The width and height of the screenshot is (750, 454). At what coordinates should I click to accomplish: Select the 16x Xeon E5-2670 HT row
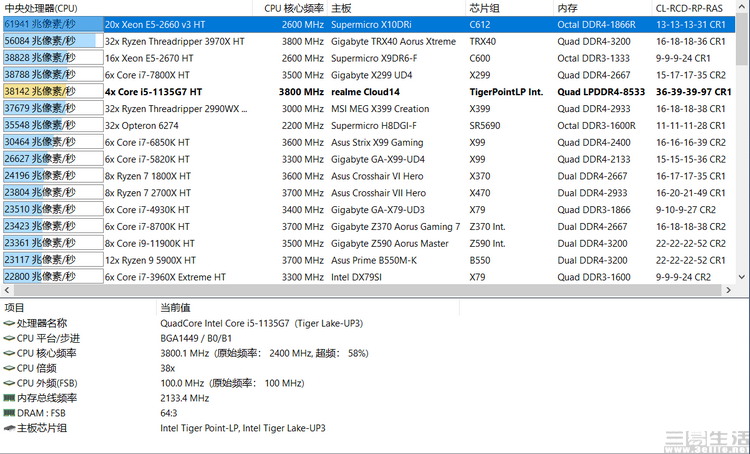(x=369, y=58)
